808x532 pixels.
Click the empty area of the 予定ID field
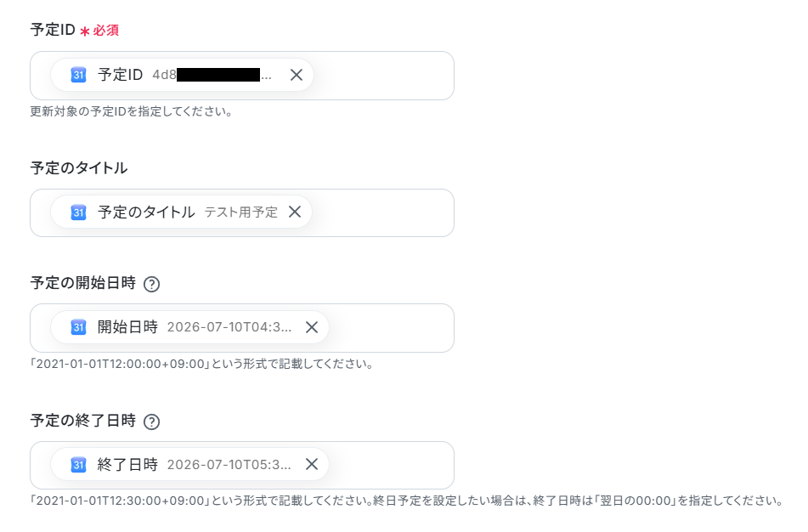pos(383,76)
